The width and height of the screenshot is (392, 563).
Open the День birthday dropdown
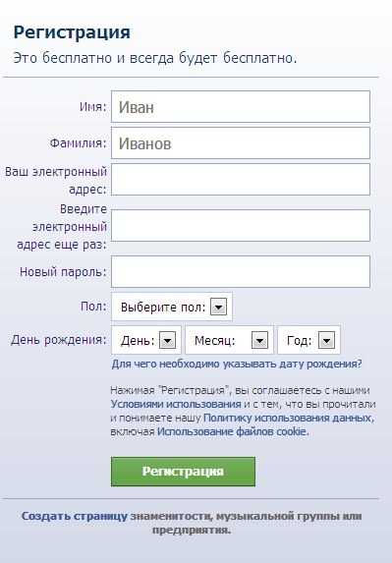click(146, 340)
